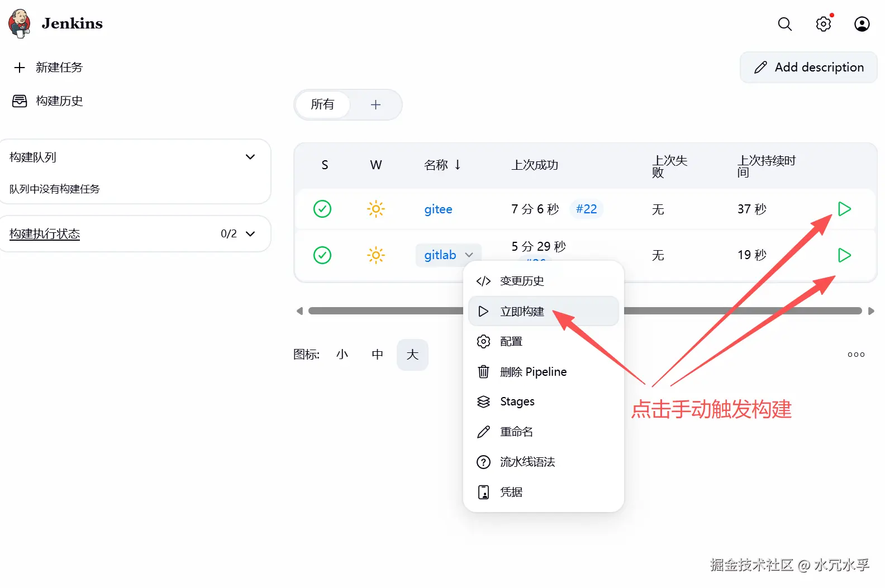Image resolution: width=885 pixels, height=588 pixels.
Task: Click the gitlab weather sun icon
Action: pos(376,255)
